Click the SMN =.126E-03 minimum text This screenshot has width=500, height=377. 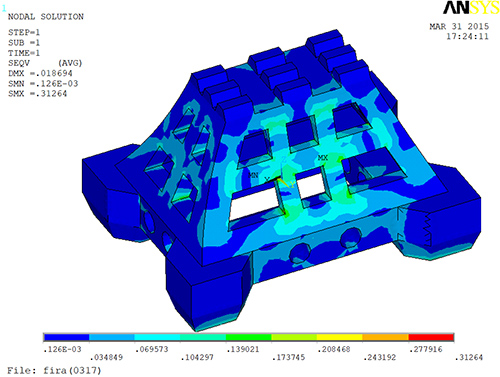(43, 84)
